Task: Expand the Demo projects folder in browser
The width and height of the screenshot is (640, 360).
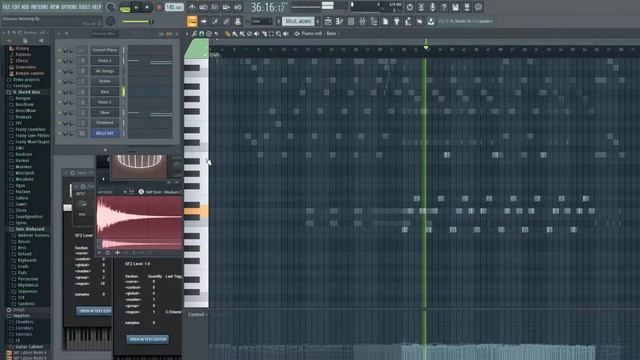Action: [x=26, y=80]
